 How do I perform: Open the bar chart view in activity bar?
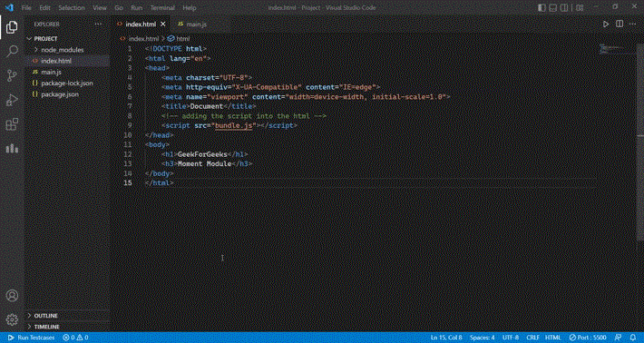pyautogui.click(x=12, y=148)
